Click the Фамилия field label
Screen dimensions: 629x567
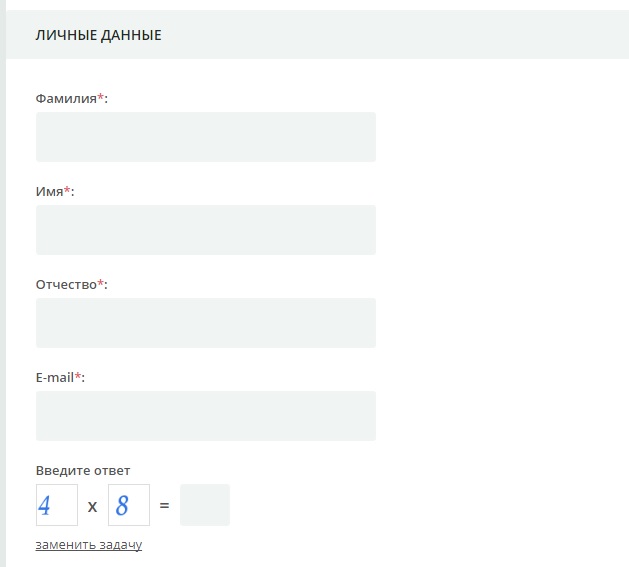pos(66,98)
